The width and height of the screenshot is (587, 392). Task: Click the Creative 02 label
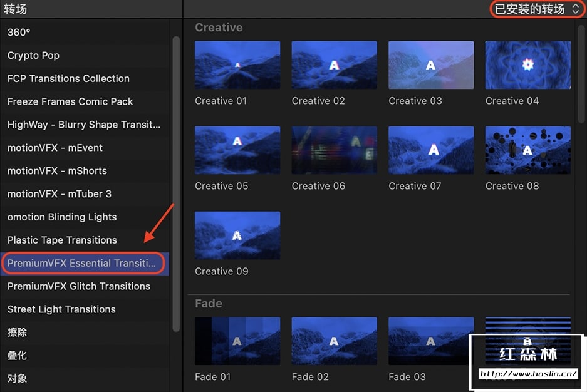[x=318, y=101]
